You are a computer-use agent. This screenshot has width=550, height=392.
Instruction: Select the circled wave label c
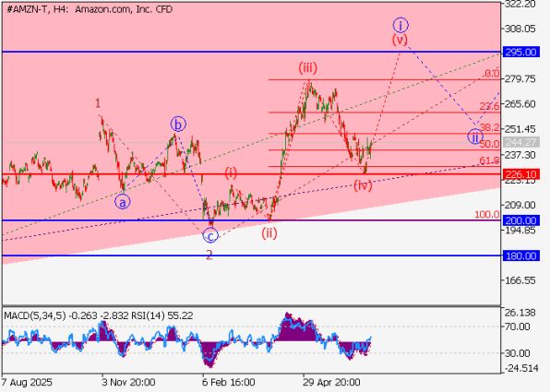[210, 235]
